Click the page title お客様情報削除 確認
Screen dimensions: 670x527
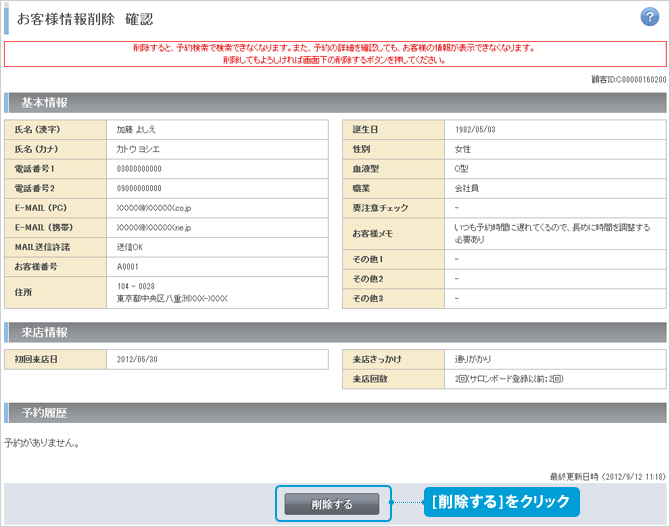pos(84,18)
